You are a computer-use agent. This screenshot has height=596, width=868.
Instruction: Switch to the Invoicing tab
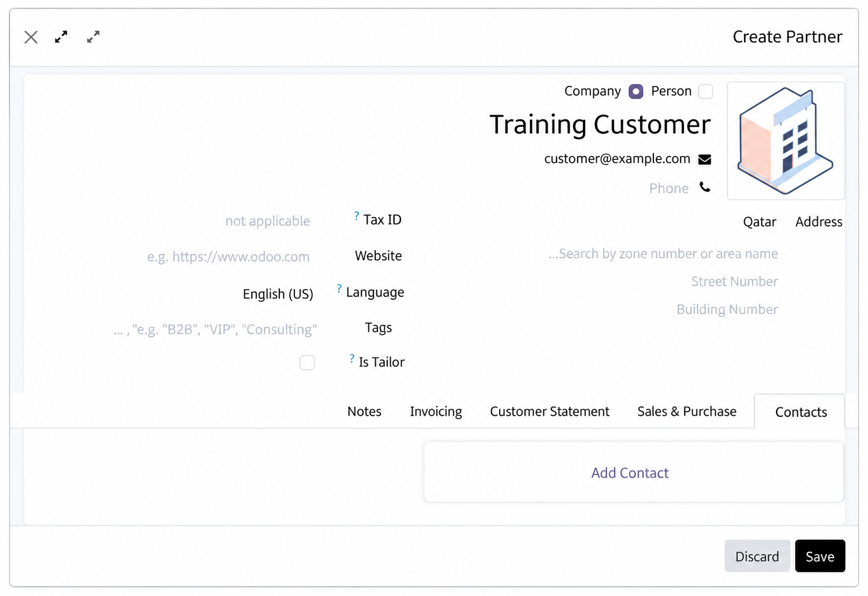(x=436, y=411)
